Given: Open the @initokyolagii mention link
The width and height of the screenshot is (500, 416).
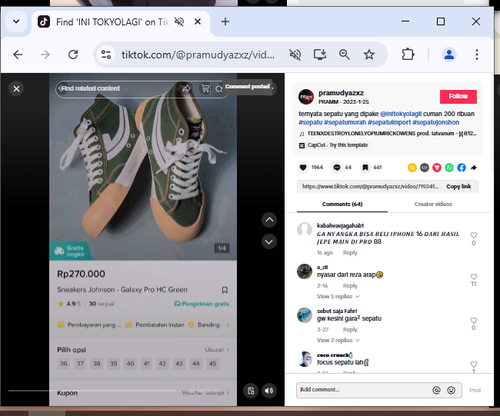Looking at the screenshot, I should click(x=401, y=114).
